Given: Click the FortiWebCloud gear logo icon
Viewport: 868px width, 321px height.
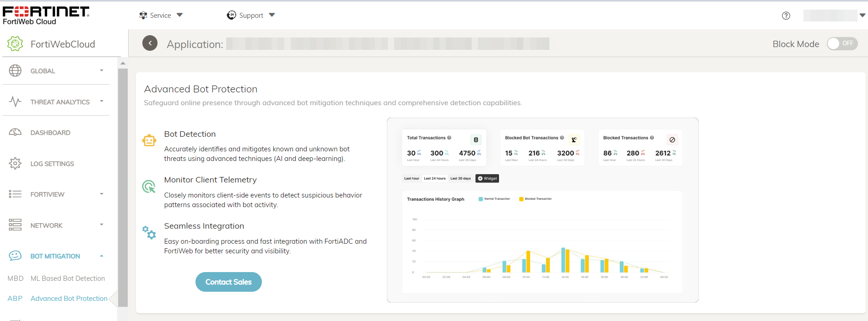Looking at the screenshot, I should (15, 44).
